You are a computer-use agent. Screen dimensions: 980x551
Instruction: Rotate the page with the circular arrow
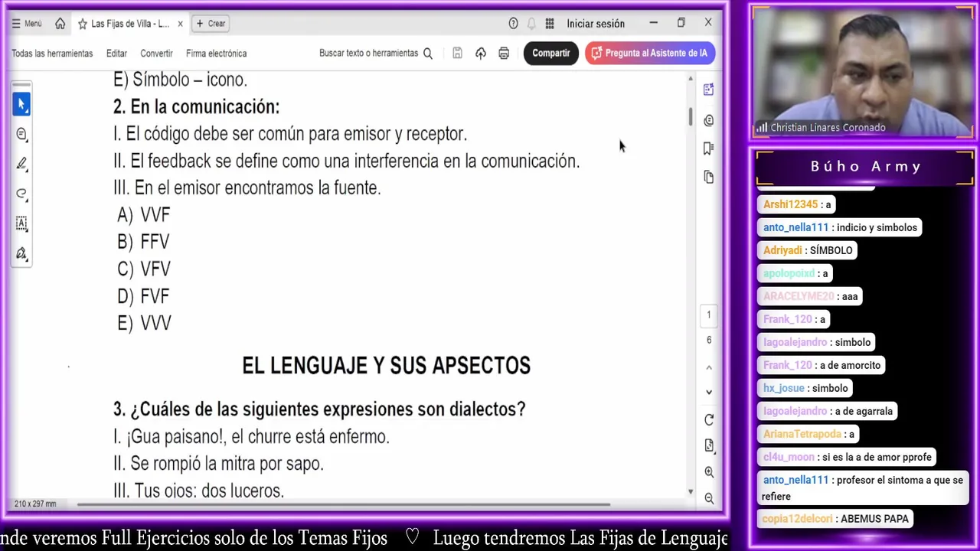tap(708, 420)
